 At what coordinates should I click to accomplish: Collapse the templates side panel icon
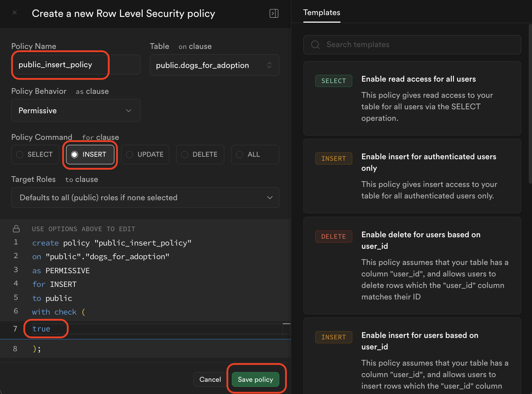point(274,13)
